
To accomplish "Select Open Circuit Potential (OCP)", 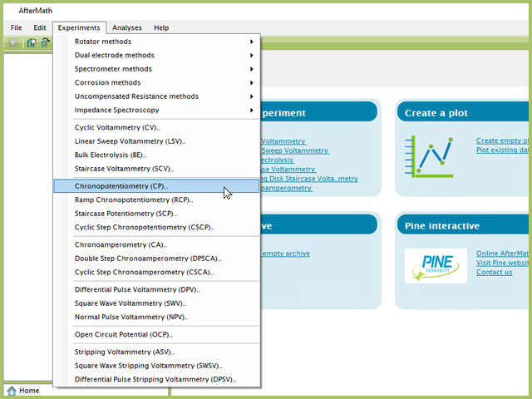I will [157, 334].
